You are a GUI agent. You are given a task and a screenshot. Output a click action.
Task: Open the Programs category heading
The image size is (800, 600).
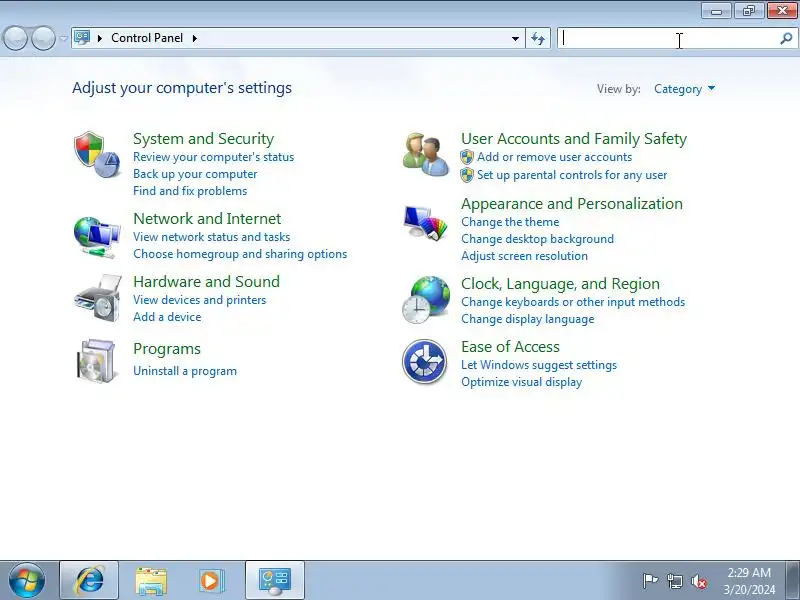coord(167,349)
